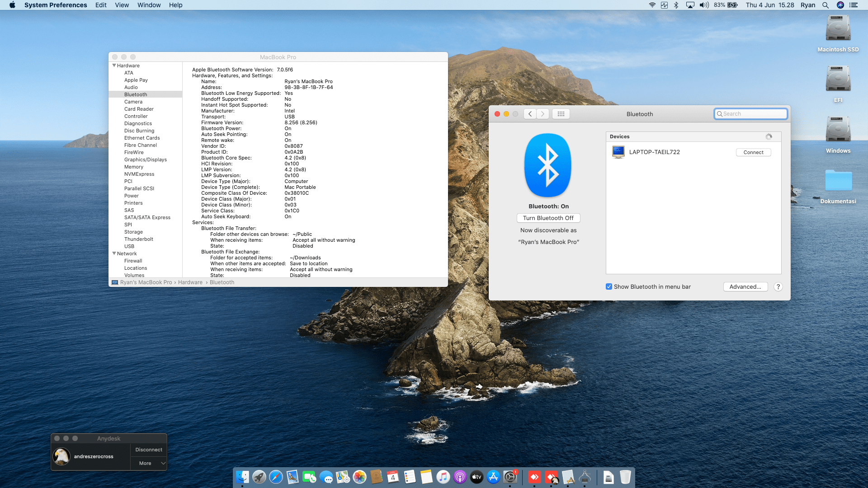868x488 pixels.
Task: Open Advanced Bluetooth options
Action: point(745,286)
